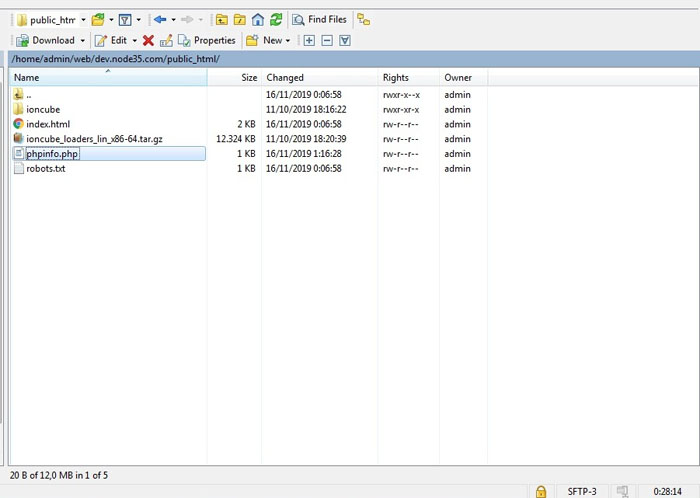Screen dimensions: 700x498
Task: Click the phpinfo.php file icon
Action: (x=18, y=154)
